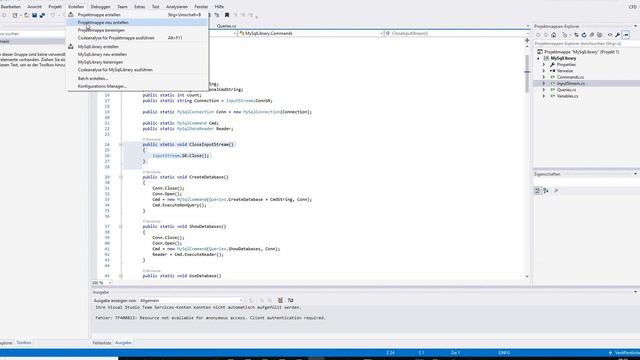640x360 pixels.
Task: Click the bookmark icon in the toolbar
Action: coord(227,15)
